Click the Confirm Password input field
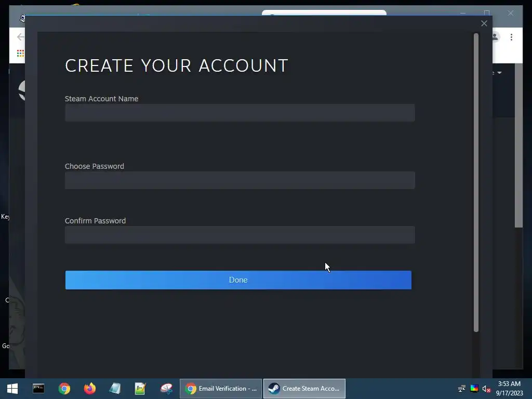The height and width of the screenshot is (399, 532). pyautogui.click(x=240, y=235)
